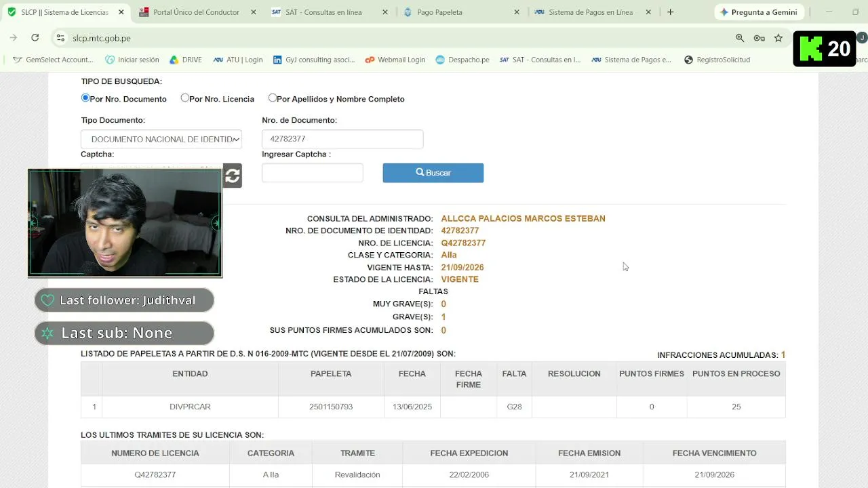Open the browser profile avatar
The image size is (868, 488).
click(862, 38)
